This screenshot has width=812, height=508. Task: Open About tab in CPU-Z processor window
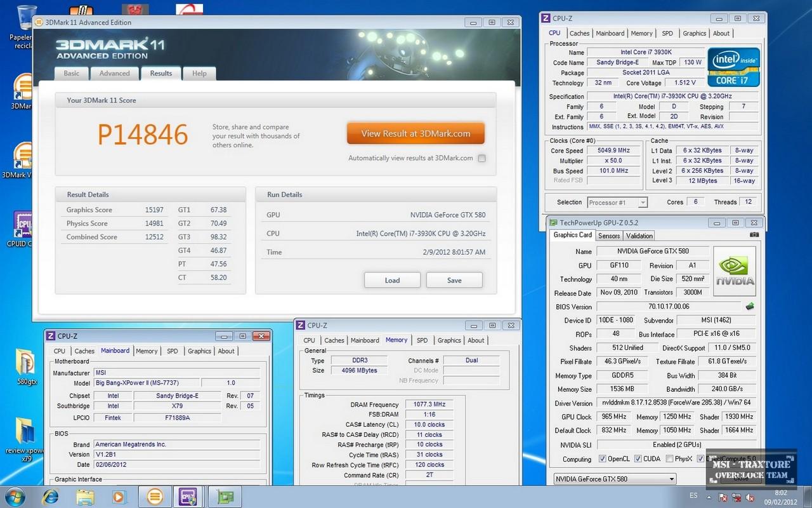click(721, 34)
